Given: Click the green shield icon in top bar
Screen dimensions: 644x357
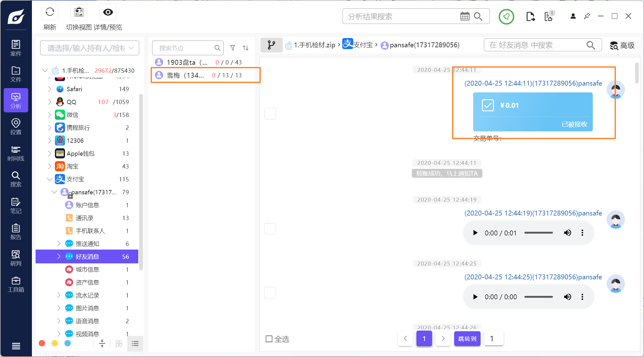Looking at the screenshot, I should [x=506, y=17].
